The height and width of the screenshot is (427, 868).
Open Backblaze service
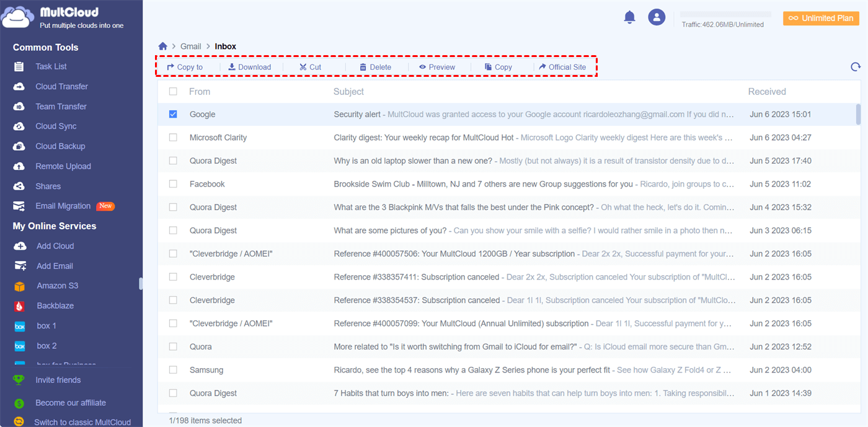click(55, 306)
